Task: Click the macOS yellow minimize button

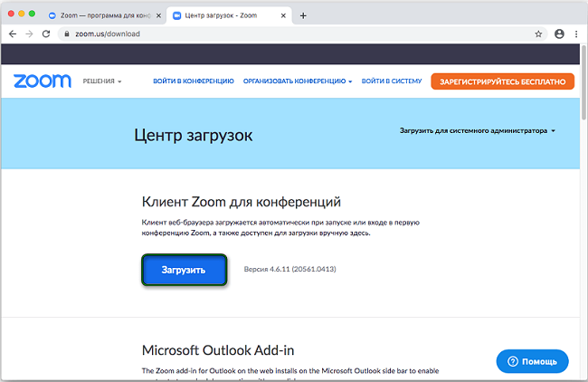Action: 22,14
